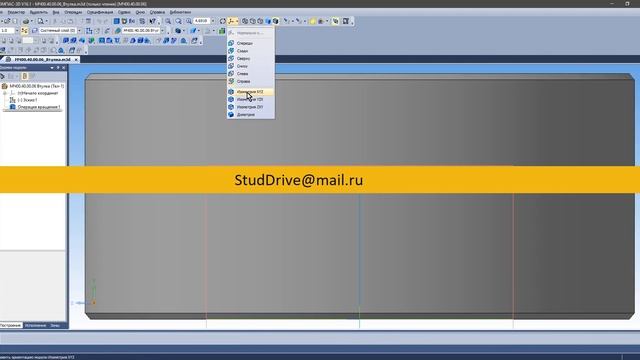Viewport: 640px width, 360px height.
Task: Pin the model tree panel
Action: click(x=58, y=68)
